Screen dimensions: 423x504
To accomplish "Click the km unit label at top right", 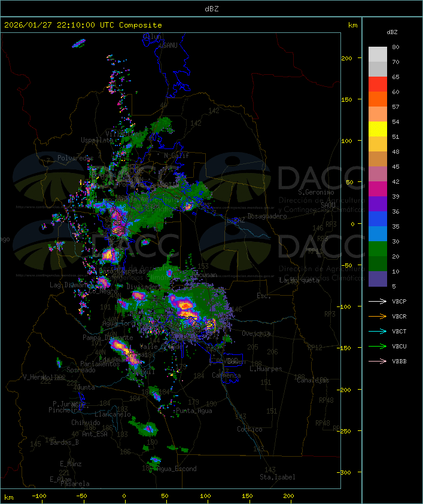I will tap(353, 25).
